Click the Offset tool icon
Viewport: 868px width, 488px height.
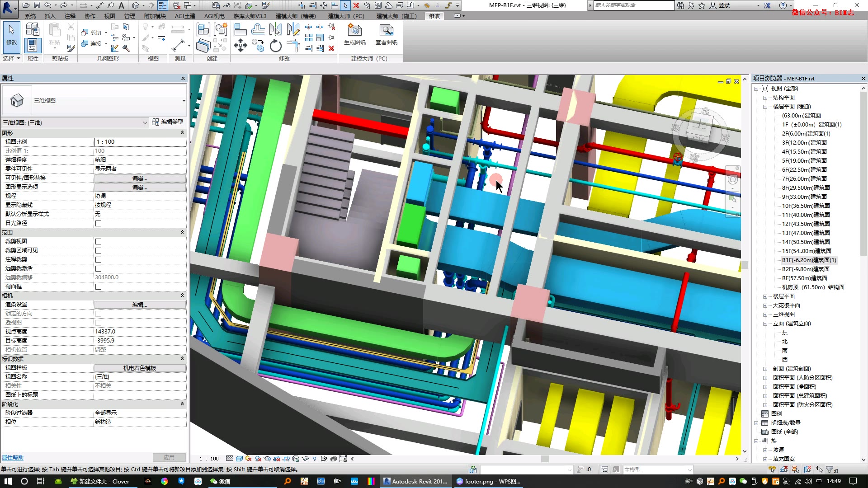coord(258,30)
